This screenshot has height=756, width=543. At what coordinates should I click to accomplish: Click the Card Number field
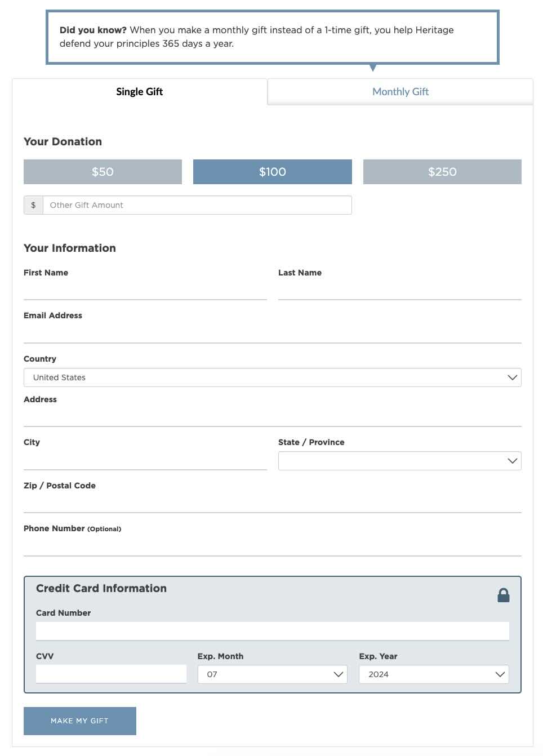point(273,631)
